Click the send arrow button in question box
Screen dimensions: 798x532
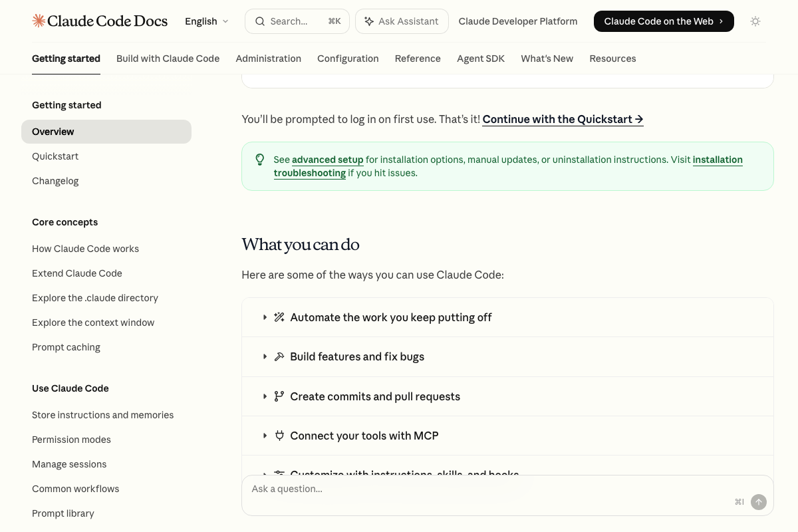click(759, 502)
